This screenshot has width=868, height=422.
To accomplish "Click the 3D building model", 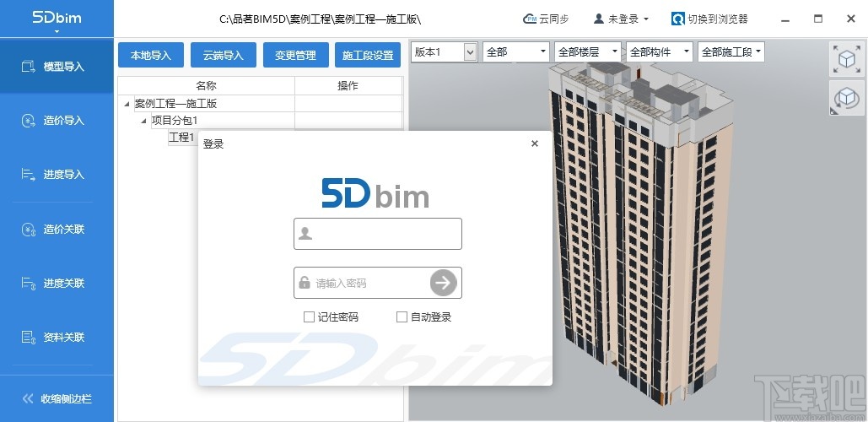I will click(639, 233).
